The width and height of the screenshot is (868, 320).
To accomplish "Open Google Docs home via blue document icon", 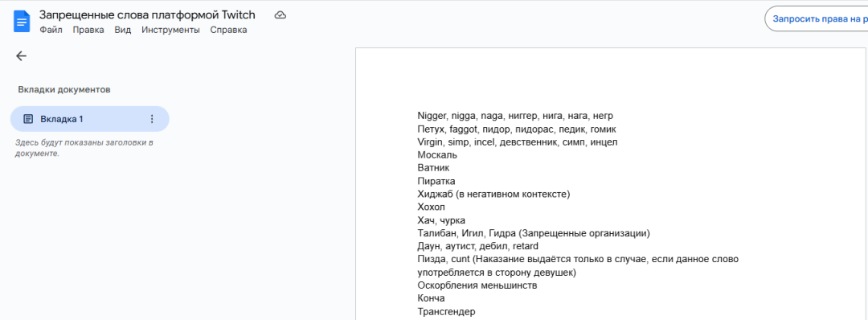I will tap(22, 23).
